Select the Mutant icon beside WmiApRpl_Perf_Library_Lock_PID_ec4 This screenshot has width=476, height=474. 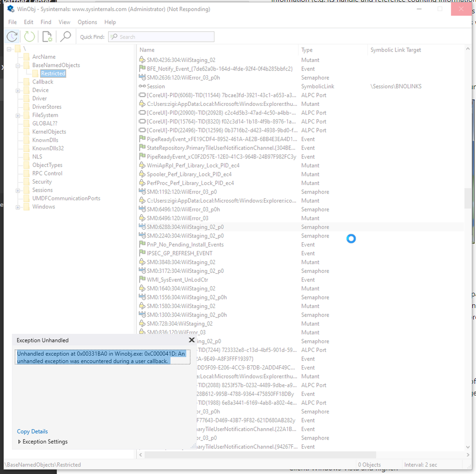point(142,165)
